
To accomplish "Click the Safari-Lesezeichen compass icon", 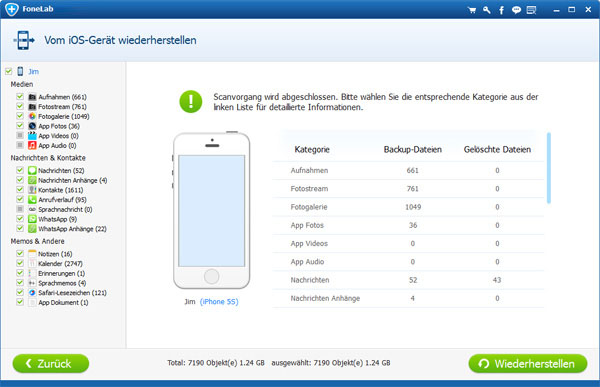I will (32, 292).
